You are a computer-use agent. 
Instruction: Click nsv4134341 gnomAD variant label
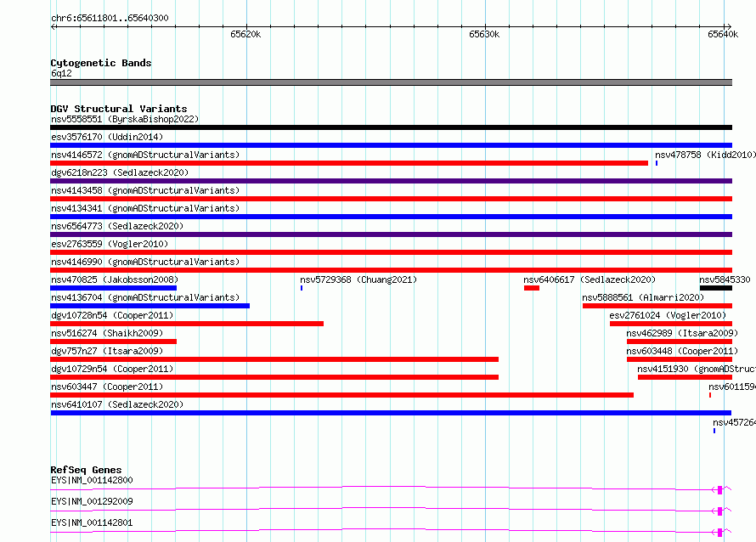(145, 208)
